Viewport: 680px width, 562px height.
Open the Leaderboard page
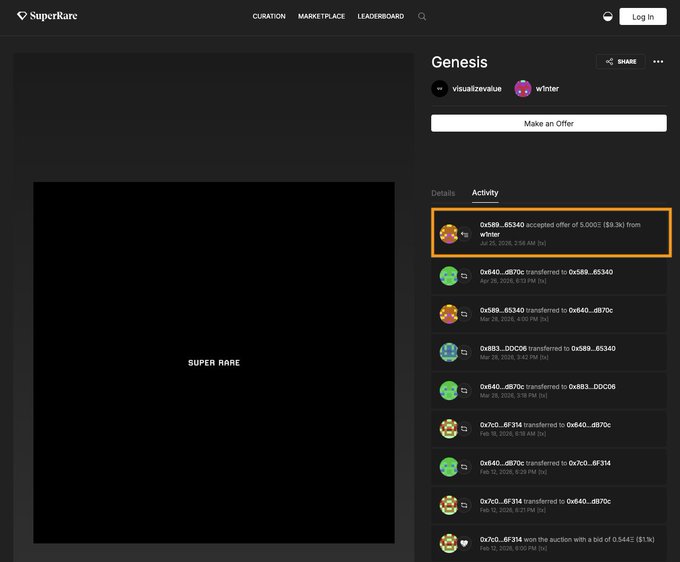pyautogui.click(x=380, y=16)
